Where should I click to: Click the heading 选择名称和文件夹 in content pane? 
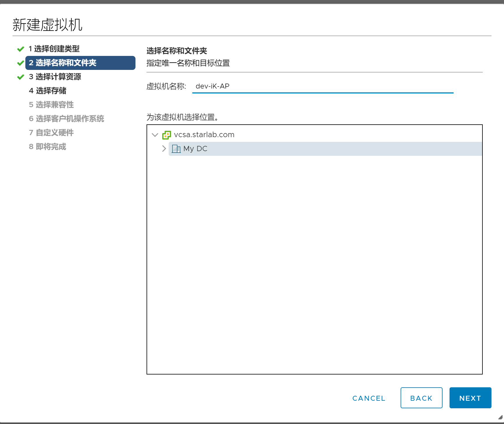[x=177, y=51]
